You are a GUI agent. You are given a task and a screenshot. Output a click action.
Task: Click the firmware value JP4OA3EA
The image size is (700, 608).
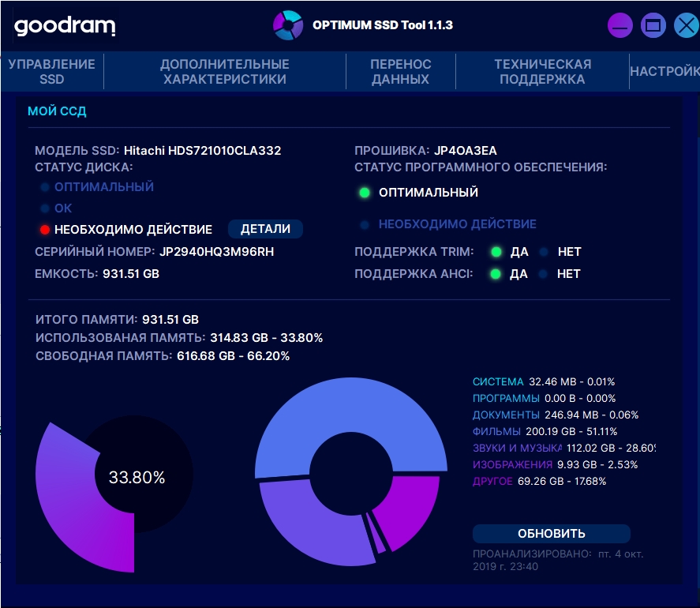click(465, 151)
